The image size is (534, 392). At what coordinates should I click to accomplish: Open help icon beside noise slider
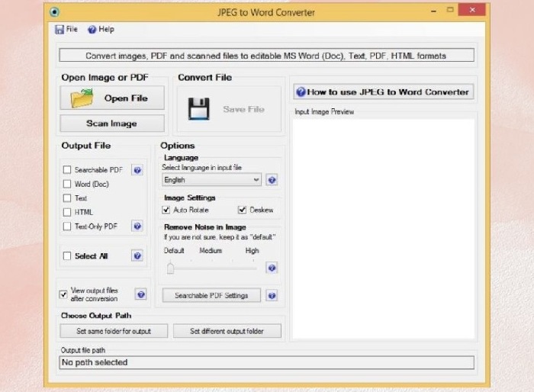tap(272, 268)
